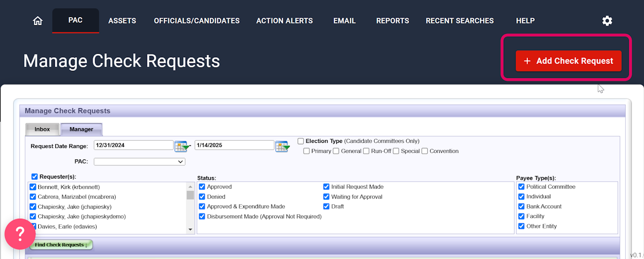Viewport: 644px width, 259px height.
Task: Open the settings gear icon
Action: (607, 21)
